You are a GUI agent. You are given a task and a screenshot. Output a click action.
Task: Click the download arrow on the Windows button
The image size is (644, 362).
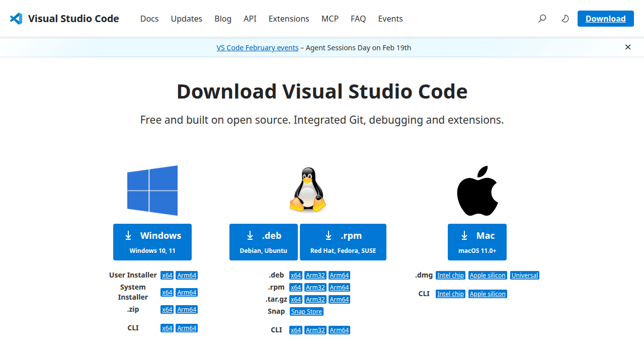coord(129,235)
